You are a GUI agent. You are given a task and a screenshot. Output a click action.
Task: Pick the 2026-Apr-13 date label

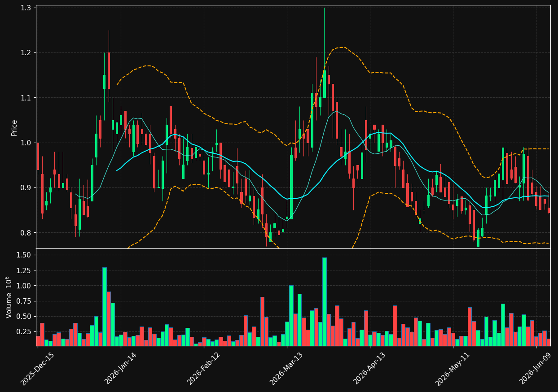369,368
